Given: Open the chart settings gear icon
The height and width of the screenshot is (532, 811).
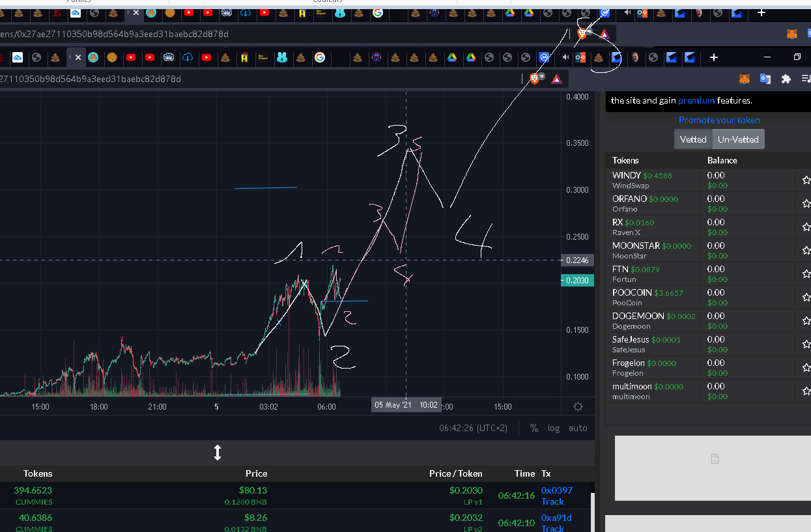Looking at the screenshot, I should coord(578,407).
